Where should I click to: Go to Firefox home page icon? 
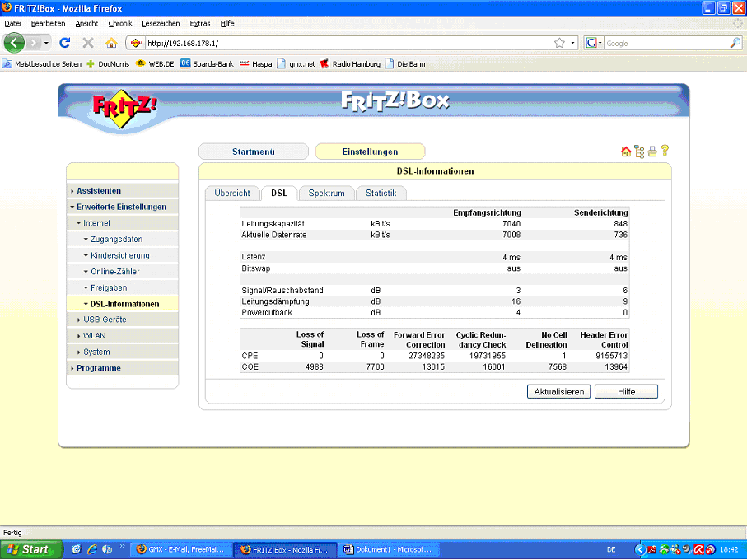(x=111, y=43)
